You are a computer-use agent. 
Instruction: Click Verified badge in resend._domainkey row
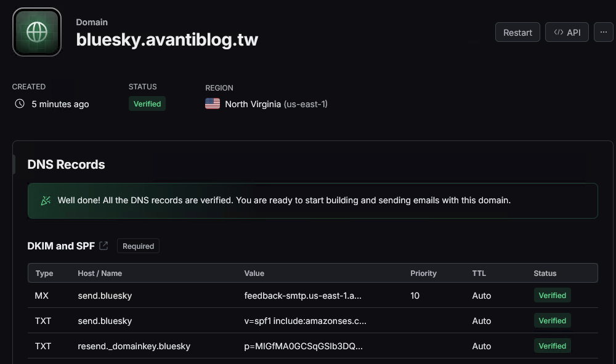552,346
